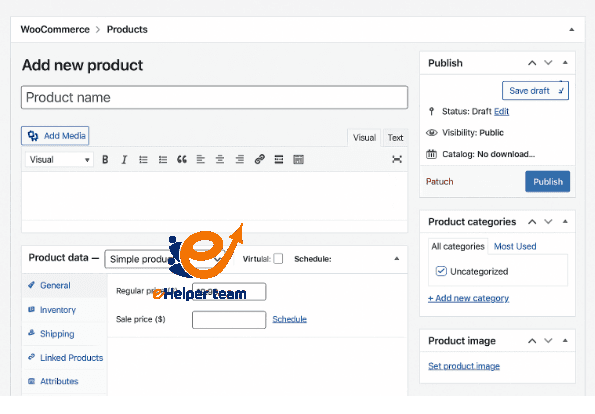Click the Save draft button

[x=535, y=91]
